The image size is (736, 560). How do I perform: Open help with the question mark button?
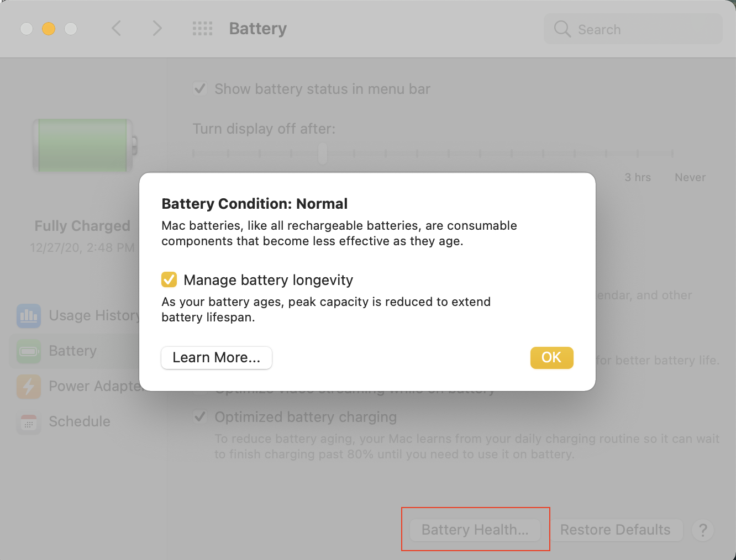coord(703,530)
